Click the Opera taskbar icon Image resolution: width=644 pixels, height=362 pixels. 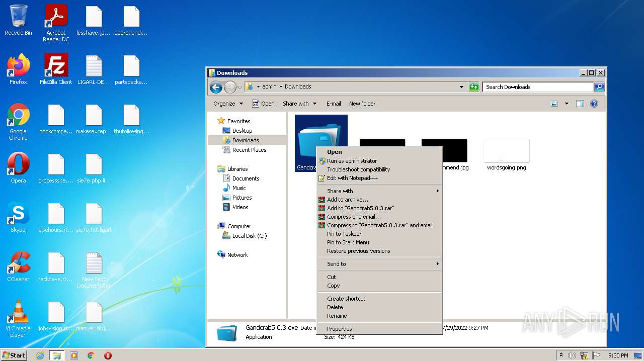(x=108, y=355)
